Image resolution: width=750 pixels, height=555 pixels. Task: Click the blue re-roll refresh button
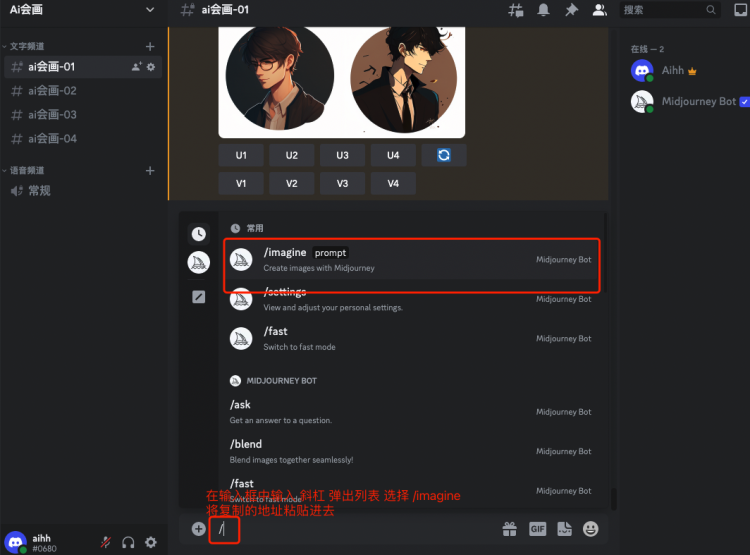444,155
